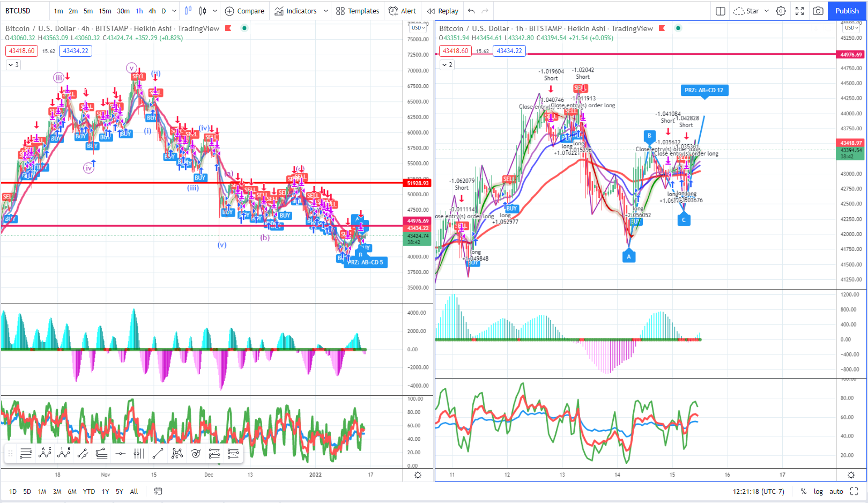Image resolution: width=868 pixels, height=503 pixels.
Task: Toggle auto scale mode
Action: [x=836, y=491]
